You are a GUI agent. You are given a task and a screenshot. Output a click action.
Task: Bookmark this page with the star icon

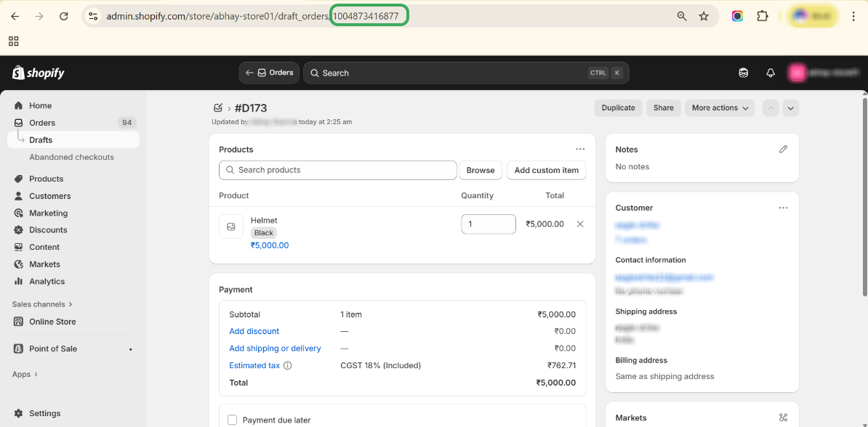coord(704,16)
